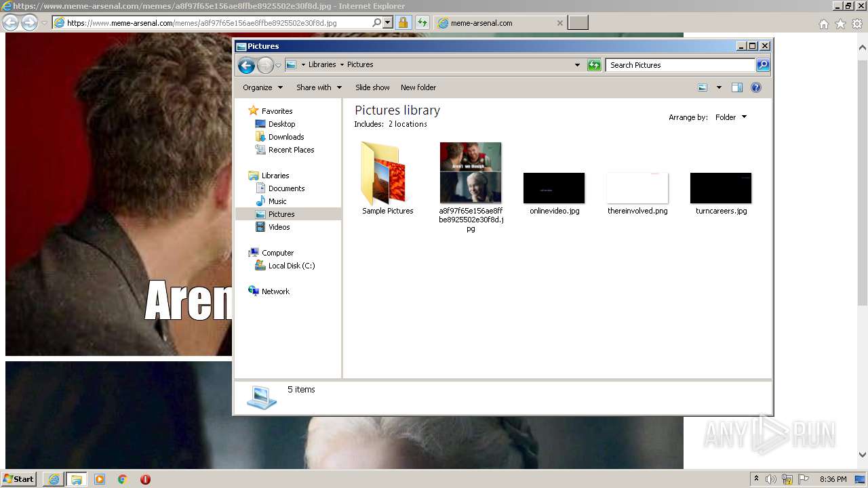Screen dimensions: 868x488
Task: Click Windows Explorer in the taskbar
Action: [x=77, y=479]
